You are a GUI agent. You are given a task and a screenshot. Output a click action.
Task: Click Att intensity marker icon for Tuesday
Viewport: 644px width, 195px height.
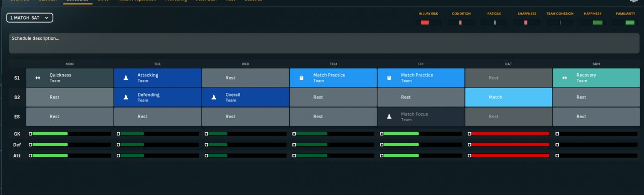pos(118,156)
